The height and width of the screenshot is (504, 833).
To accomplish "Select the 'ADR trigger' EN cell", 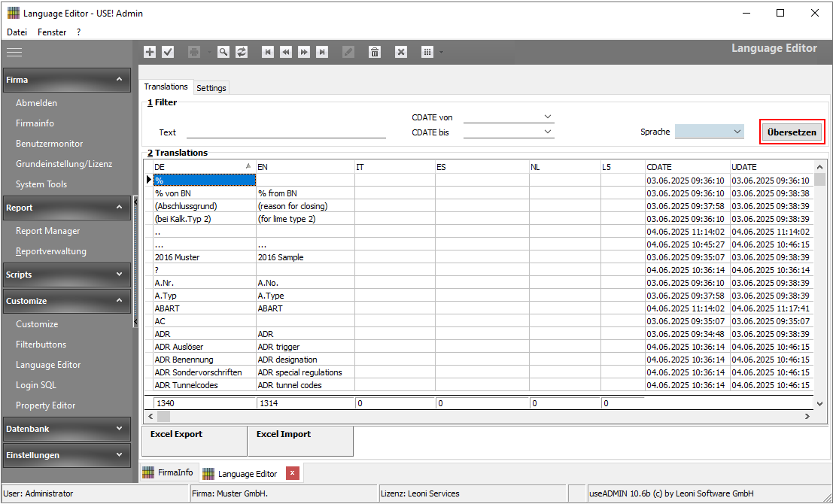I will coord(305,347).
